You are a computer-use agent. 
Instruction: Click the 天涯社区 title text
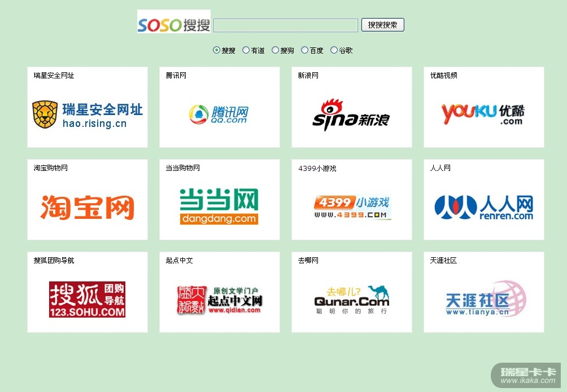pyautogui.click(x=444, y=261)
